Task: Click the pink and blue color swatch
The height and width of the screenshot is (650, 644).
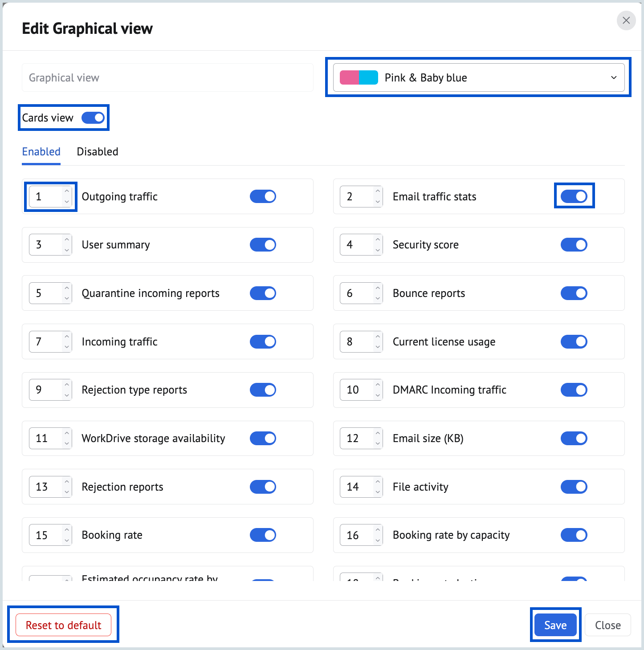Action: [359, 77]
